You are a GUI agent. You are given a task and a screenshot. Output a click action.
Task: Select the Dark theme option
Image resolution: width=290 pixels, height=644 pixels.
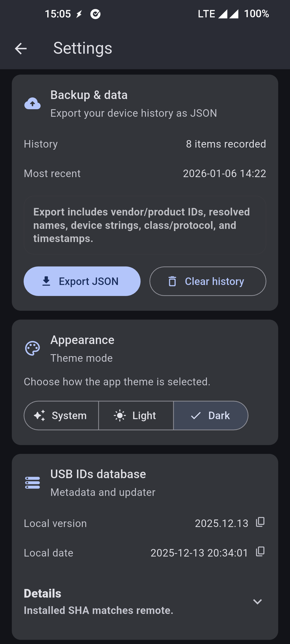click(211, 416)
